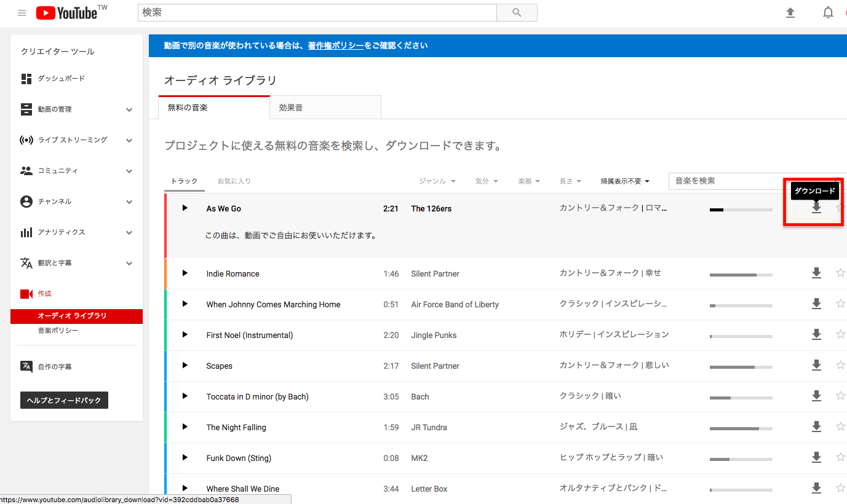
Task: Expand 翻訳と字幕 sidebar section
Action: pos(129,263)
